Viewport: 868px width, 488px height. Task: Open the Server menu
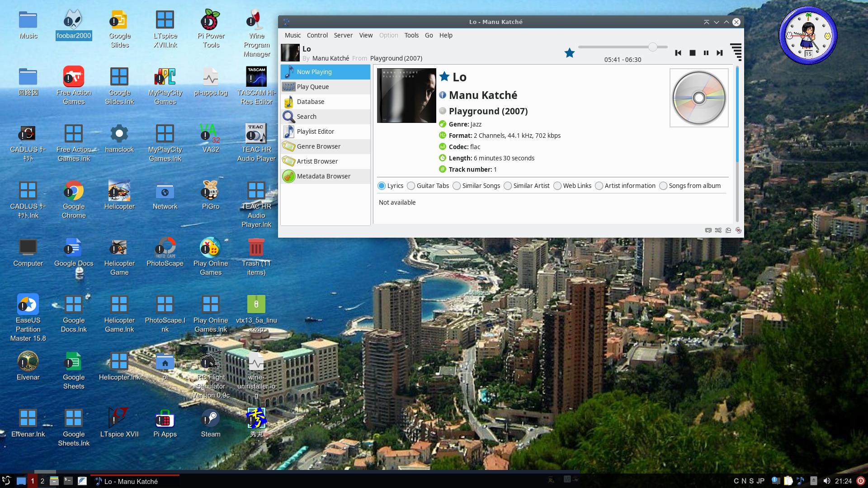[x=343, y=35]
